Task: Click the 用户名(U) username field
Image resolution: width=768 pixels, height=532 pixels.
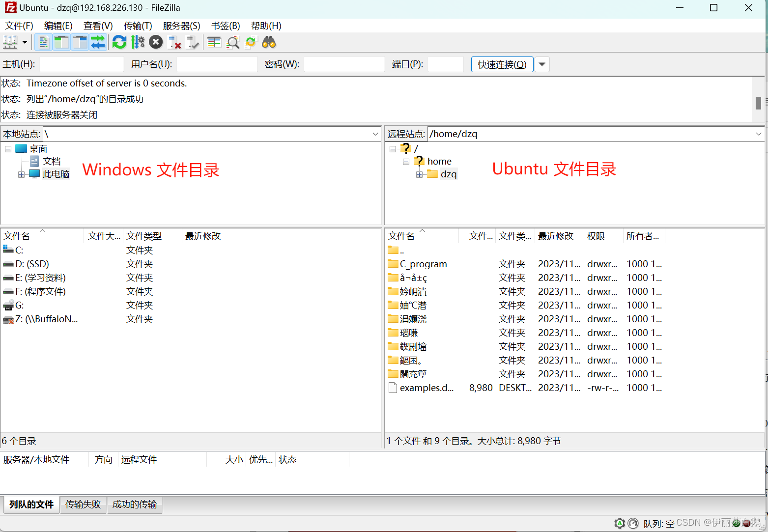Action: pyautogui.click(x=217, y=64)
